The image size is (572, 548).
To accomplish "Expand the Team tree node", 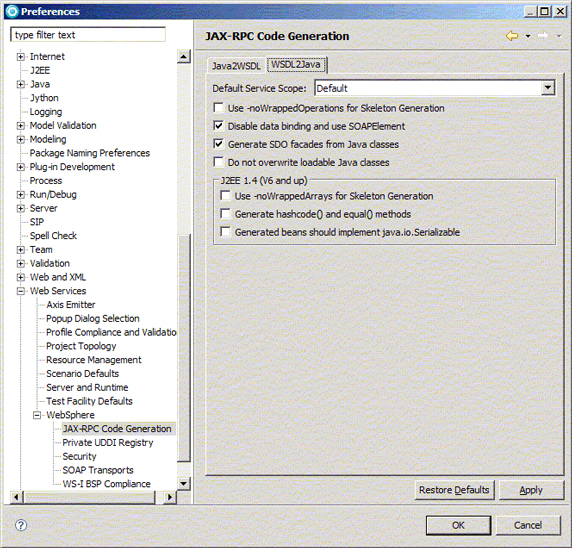I will (21, 250).
